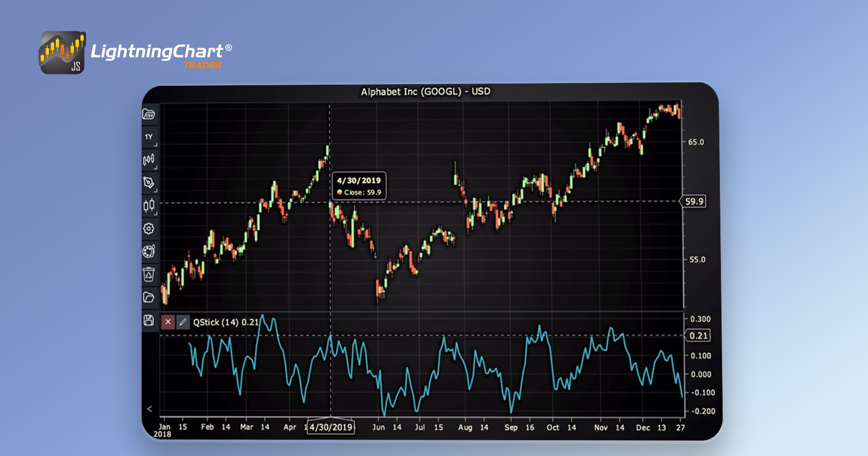Open the color palette theme tool
This screenshot has height=456, width=868.
(x=149, y=251)
